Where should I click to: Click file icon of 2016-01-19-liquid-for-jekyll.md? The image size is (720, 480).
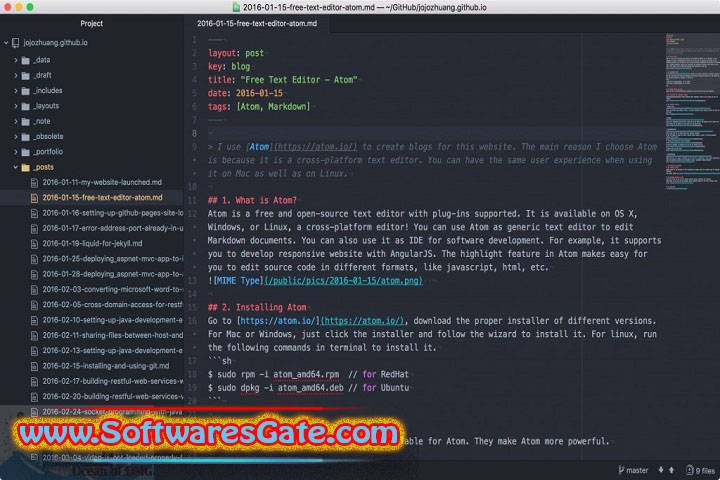(34, 244)
